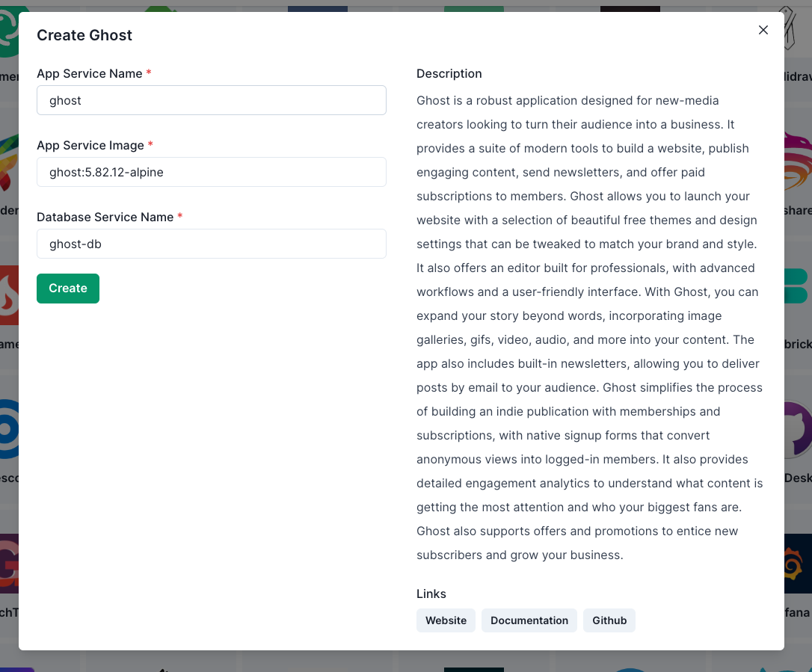Dismiss the Create Ghost dialog
The image size is (812, 672).
pos(763,30)
